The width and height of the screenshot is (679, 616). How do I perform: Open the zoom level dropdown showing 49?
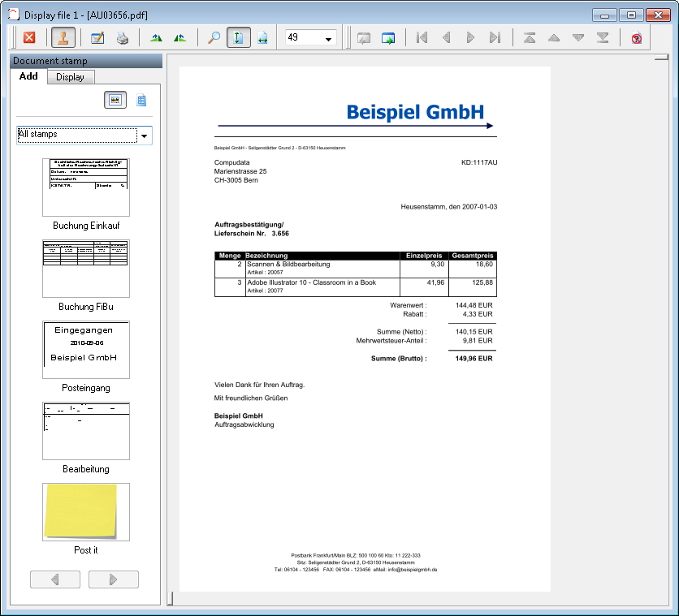(x=328, y=39)
